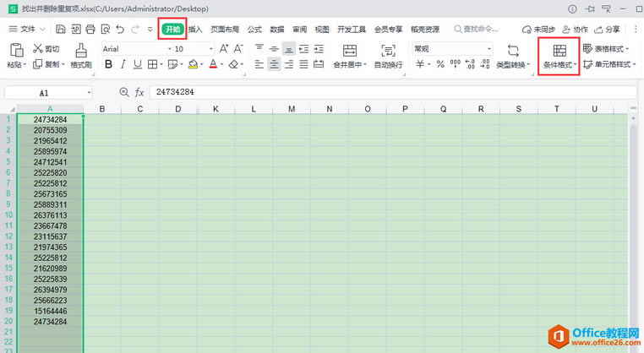Click the Format Painter (格式刷) icon
Image resolution: width=644 pixels, height=353 pixels.
(81, 51)
